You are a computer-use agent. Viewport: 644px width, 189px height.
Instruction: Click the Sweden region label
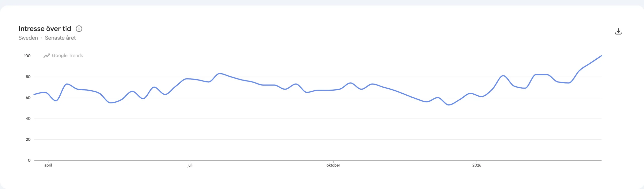coord(28,38)
